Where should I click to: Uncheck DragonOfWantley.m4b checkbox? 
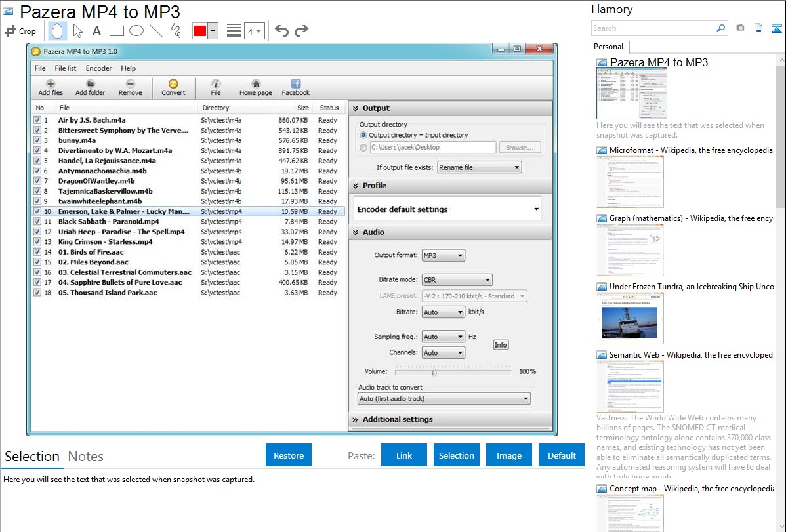click(37, 181)
